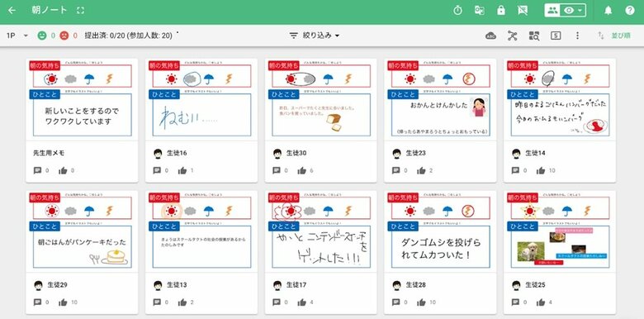
Task: Go back using the left arrow
Action: (x=12, y=11)
